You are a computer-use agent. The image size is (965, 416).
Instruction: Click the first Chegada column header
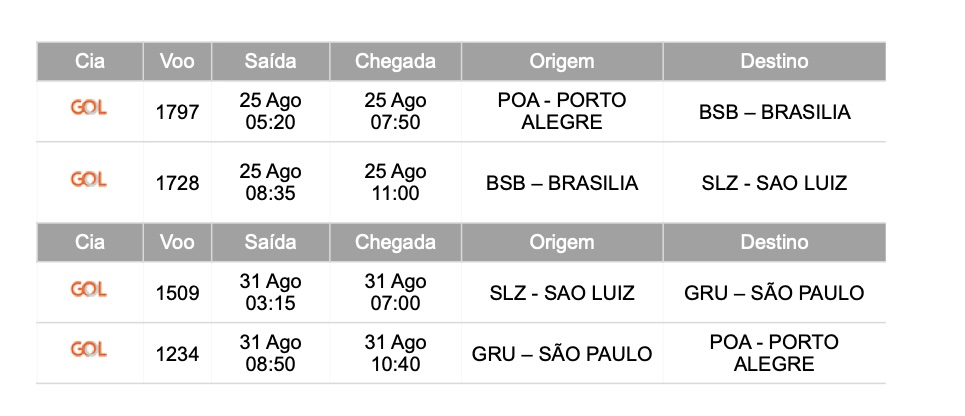tap(395, 61)
